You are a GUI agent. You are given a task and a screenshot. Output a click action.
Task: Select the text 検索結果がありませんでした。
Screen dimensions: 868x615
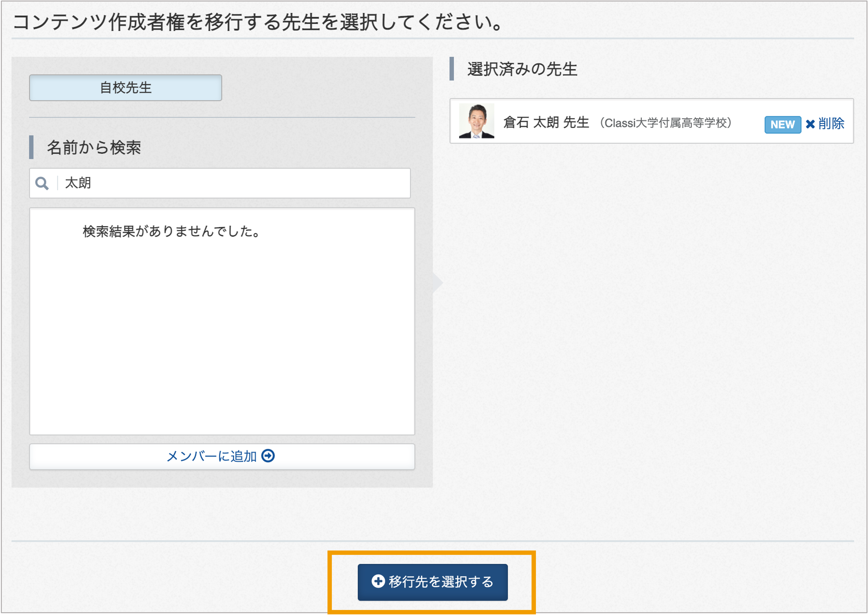(x=172, y=231)
